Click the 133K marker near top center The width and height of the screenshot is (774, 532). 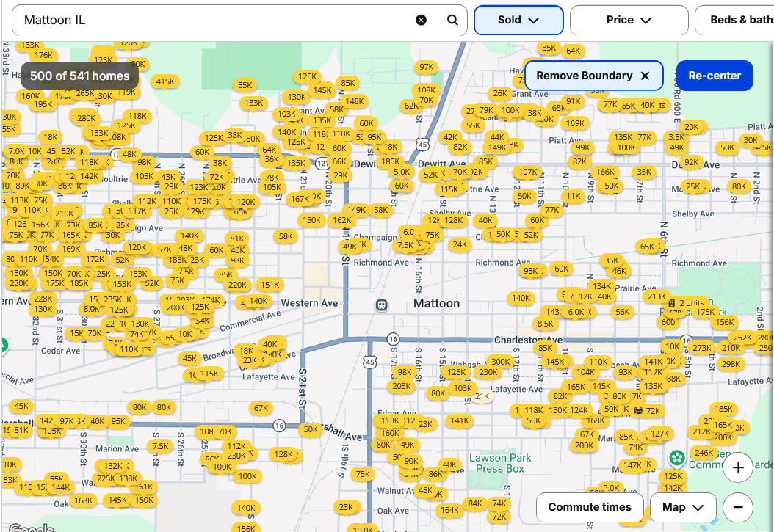(x=254, y=103)
